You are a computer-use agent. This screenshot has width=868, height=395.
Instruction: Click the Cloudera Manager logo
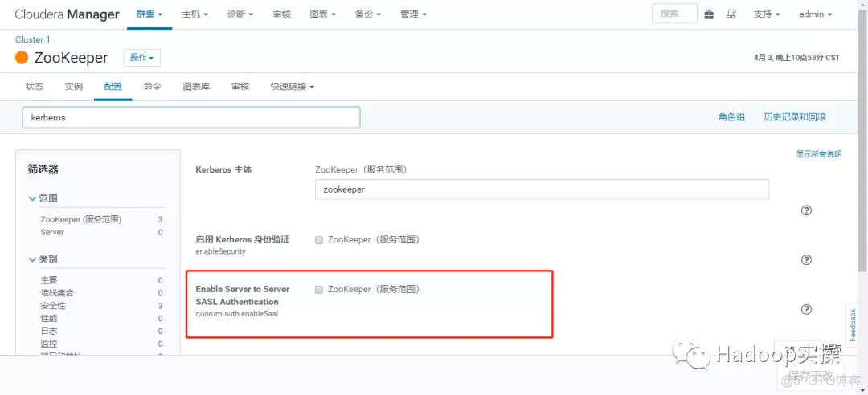[67, 14]
